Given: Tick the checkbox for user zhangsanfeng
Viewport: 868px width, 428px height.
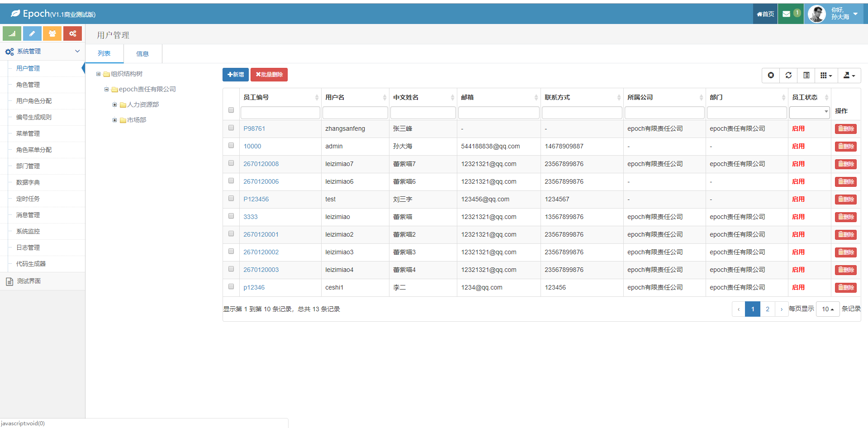Looking at the screenshot, I should (x=231, y=128).
